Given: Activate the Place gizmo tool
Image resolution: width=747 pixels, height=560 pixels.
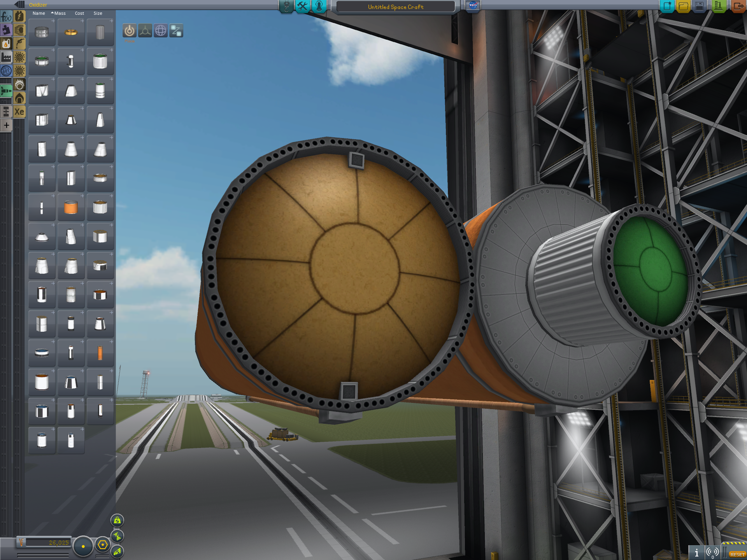Looking at the screenshot, I should coord(130,30).
